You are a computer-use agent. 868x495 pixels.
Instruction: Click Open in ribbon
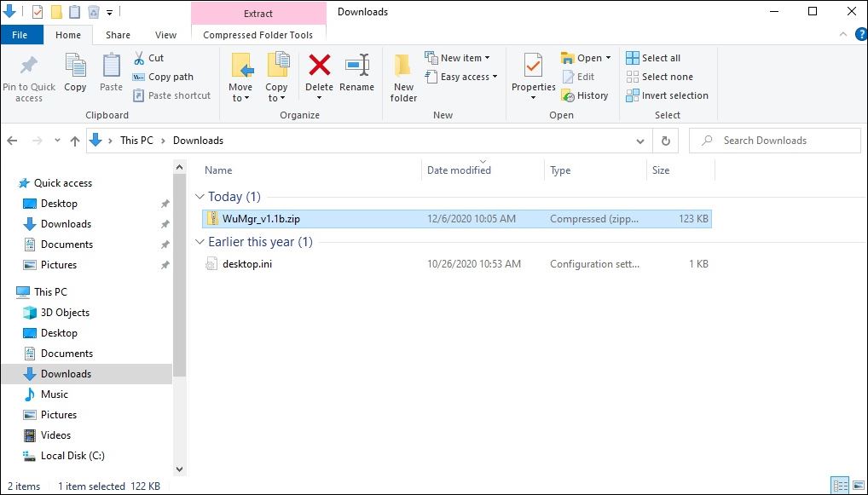click(x=586, y=58)
